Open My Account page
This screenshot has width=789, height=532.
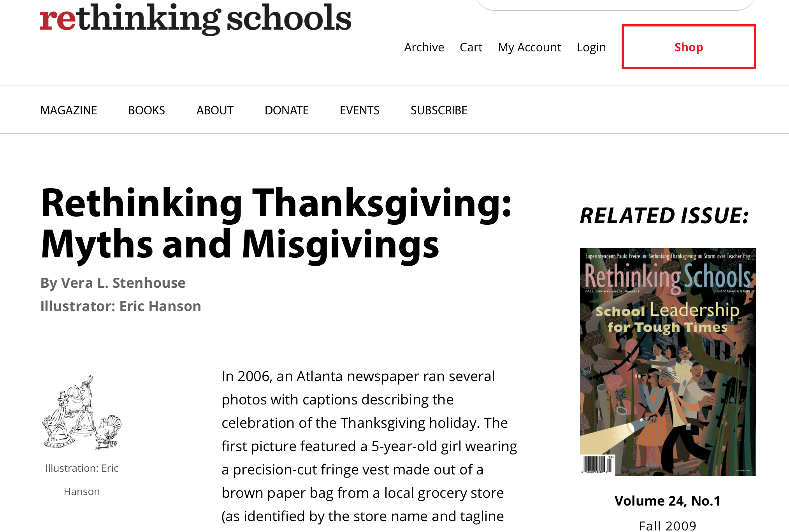click(x=529, y=47)
